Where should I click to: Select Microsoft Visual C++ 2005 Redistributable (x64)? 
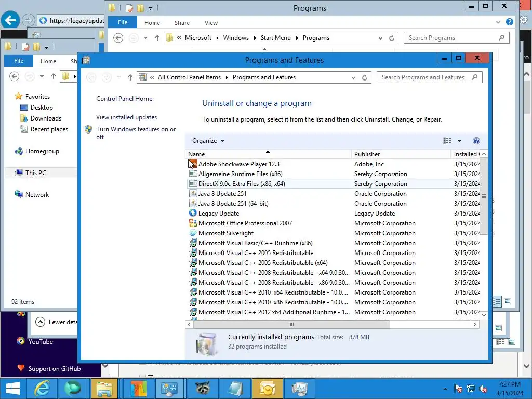[263, 262]
